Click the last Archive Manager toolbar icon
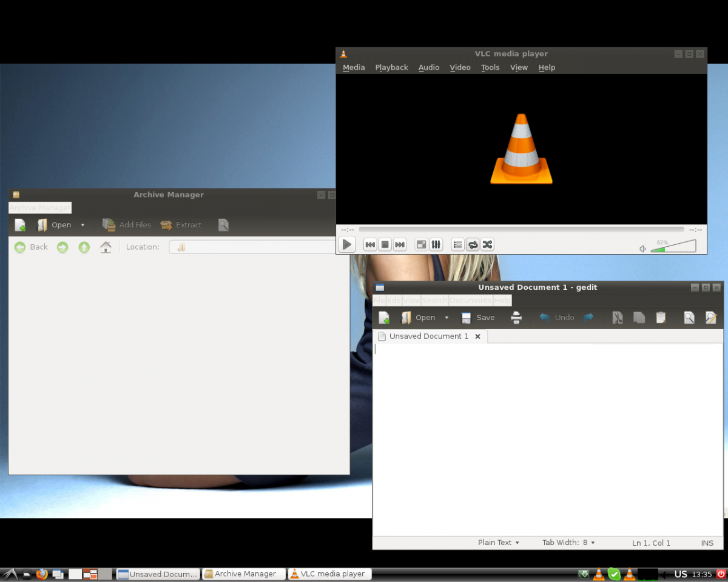728x582 pixels. pos(223,225)
